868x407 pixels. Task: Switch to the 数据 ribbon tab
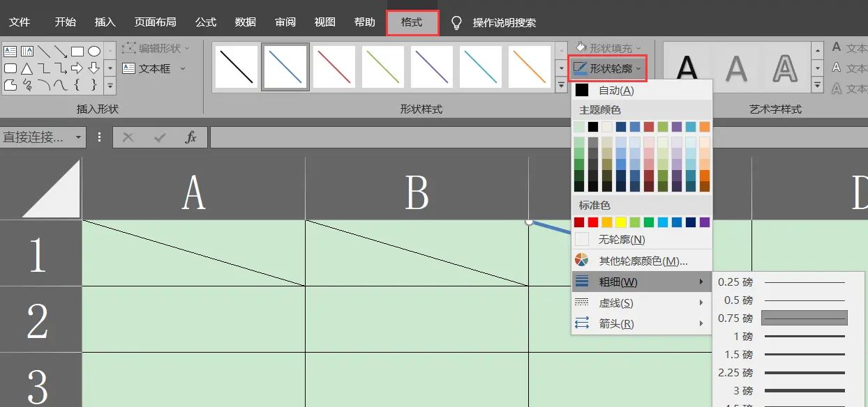pos(246,21)
